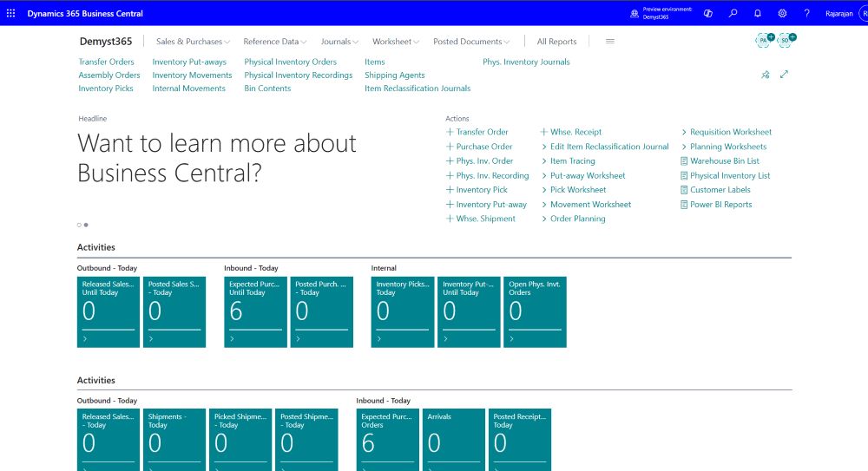Expand Reference Data menu
868x471 pixels.
click(x=274, y=42)
